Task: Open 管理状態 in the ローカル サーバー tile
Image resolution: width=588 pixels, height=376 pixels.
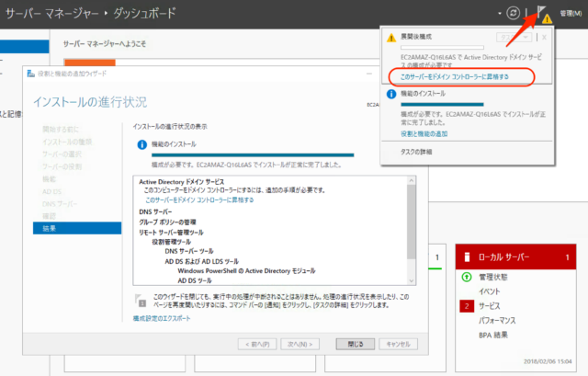Action: [493, 278]
